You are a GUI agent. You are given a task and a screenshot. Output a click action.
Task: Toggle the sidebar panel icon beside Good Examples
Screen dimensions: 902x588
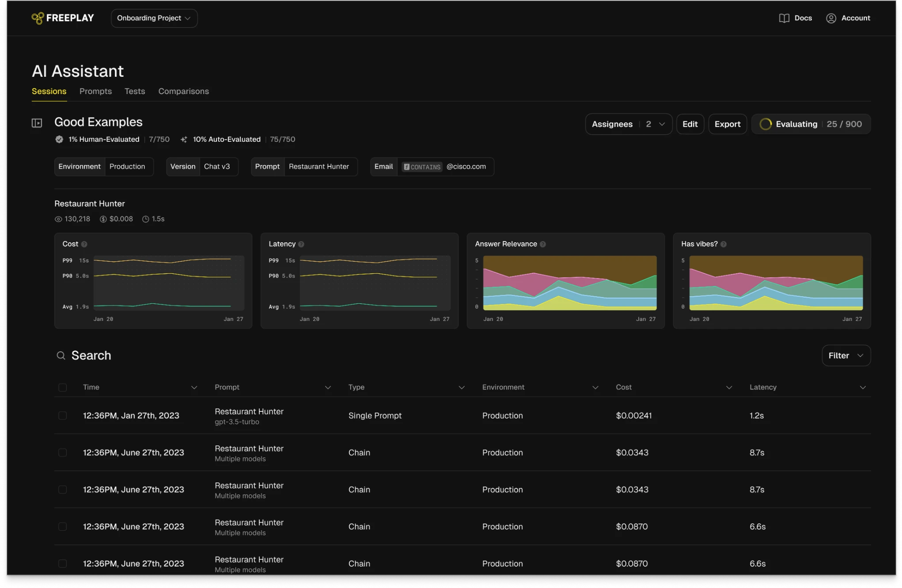coord(37,123)
